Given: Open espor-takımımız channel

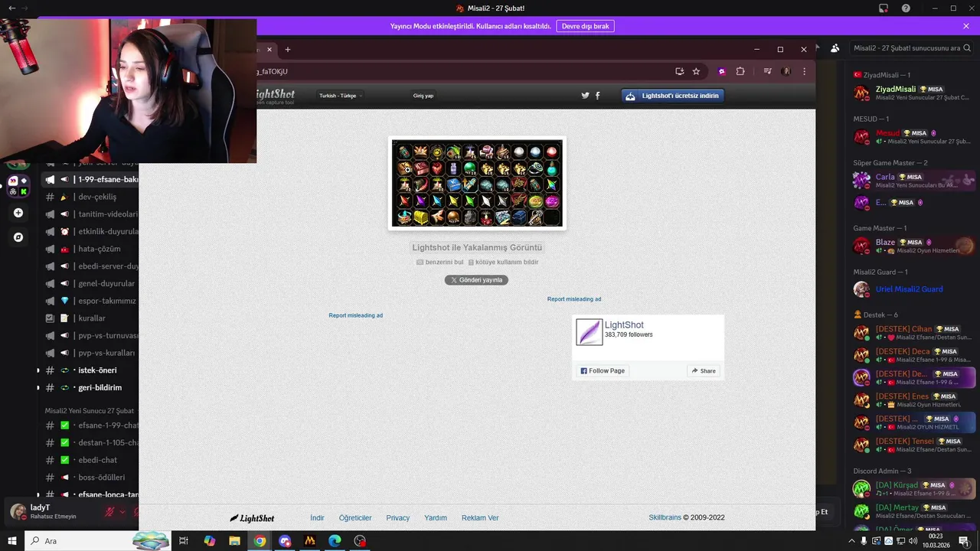Looking at the screenshot, I should click(90, 301).
